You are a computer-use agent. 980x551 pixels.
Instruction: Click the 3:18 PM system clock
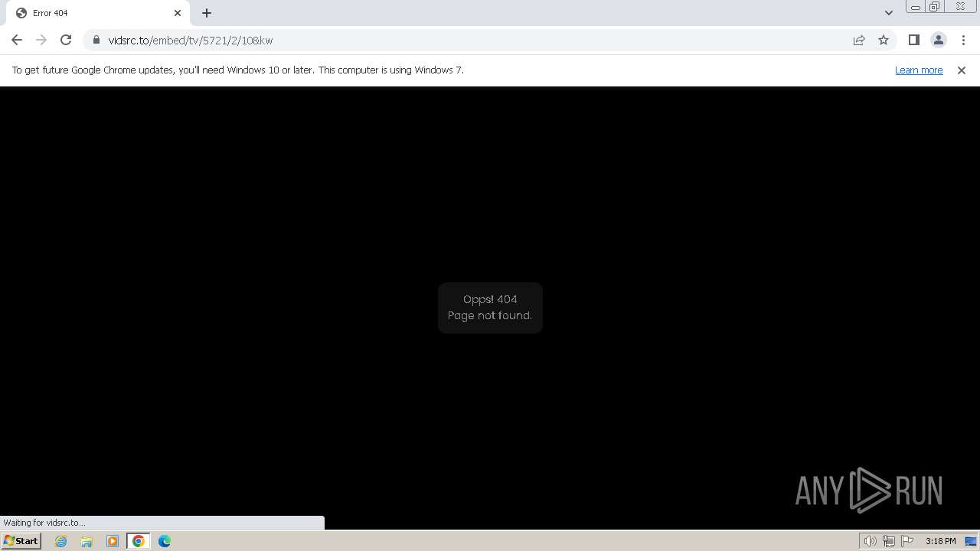click(940, 541)
